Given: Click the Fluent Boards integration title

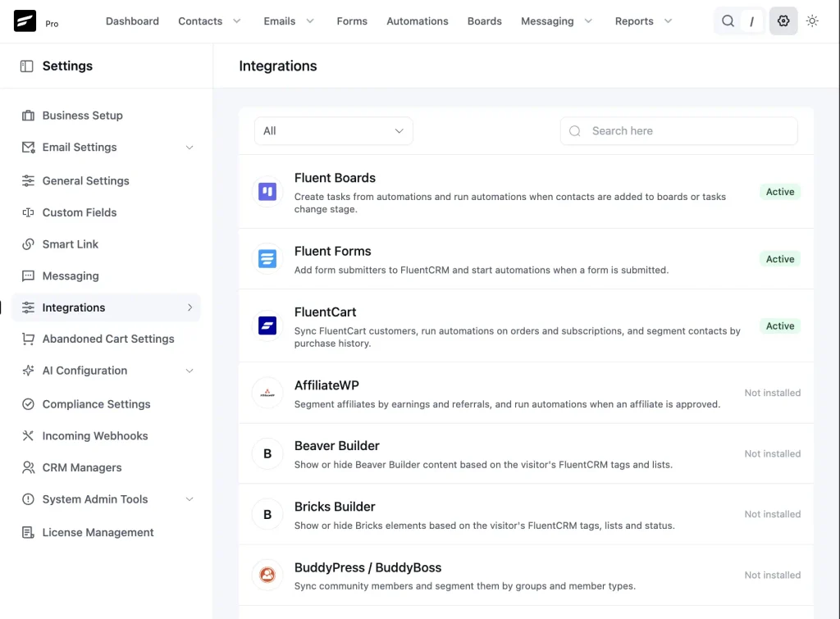Looking at the screenshot, I should pyautogui.click(x=335, y=178).
